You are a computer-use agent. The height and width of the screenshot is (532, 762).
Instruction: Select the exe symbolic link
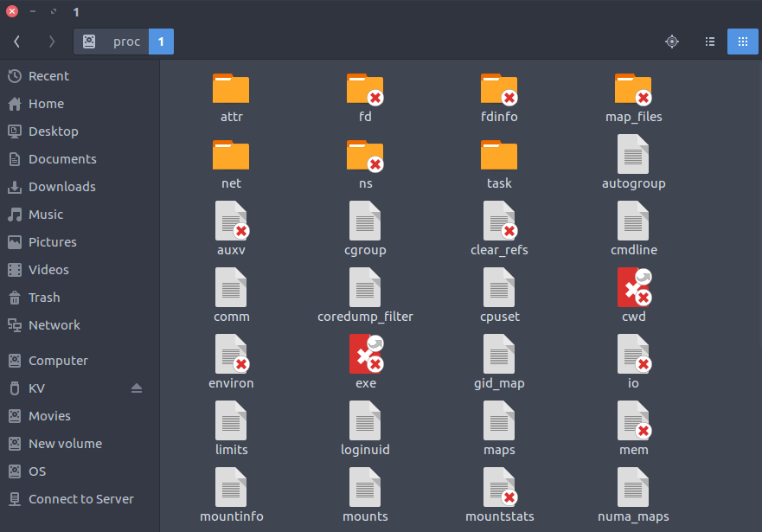click(x=365, y=355)
